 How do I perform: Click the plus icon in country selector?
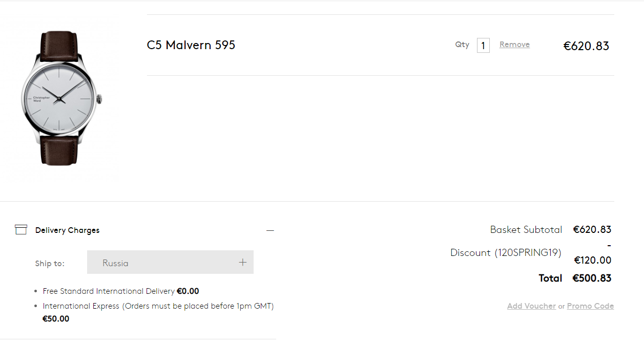tap(242, 263)
